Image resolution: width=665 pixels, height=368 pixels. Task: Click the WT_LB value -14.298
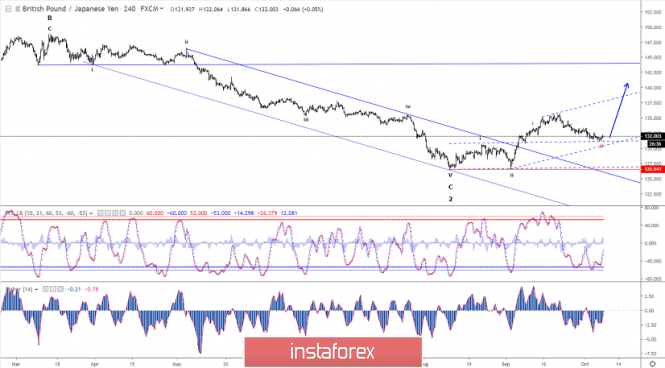coord(243,213)
